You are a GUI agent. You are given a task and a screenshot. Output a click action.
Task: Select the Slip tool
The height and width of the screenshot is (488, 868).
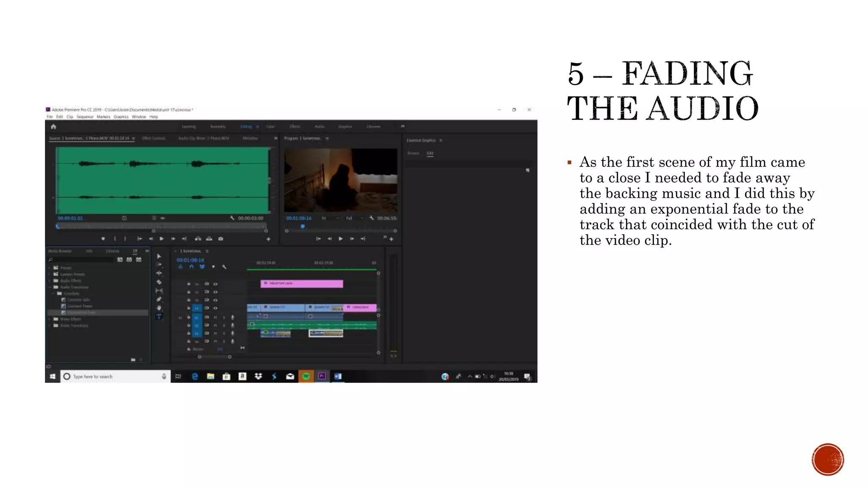point(159,291)
